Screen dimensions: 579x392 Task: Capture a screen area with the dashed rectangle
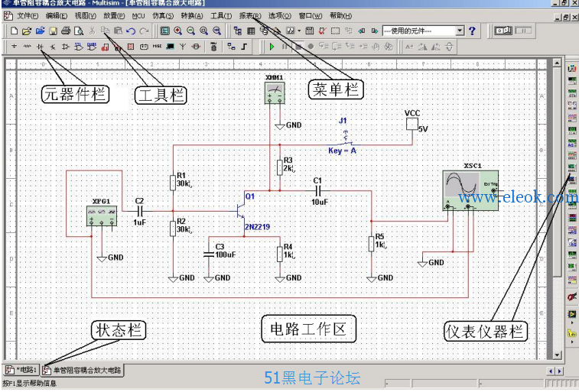tap(335, 31)
